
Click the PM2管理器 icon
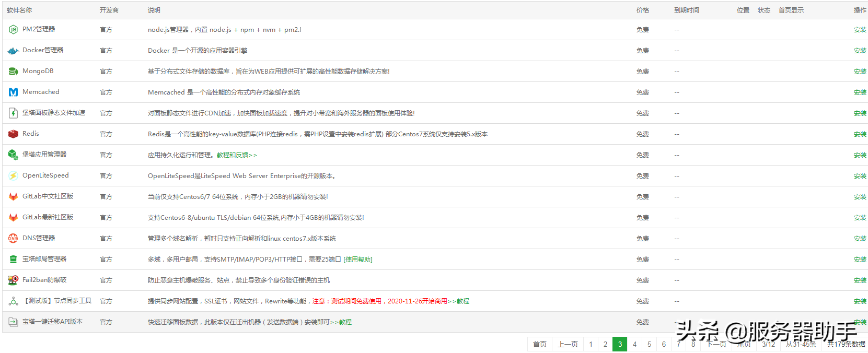pos(13,30)
